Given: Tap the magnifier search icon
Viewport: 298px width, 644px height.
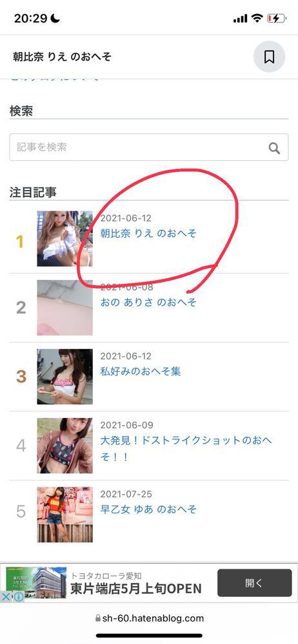Looking at the screenshot, I should (x=274, y=148).
